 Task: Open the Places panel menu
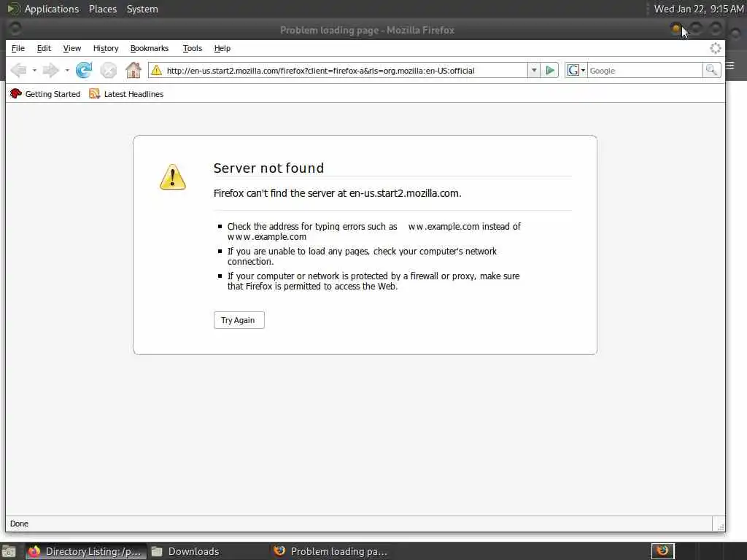(x=103, y=9)
